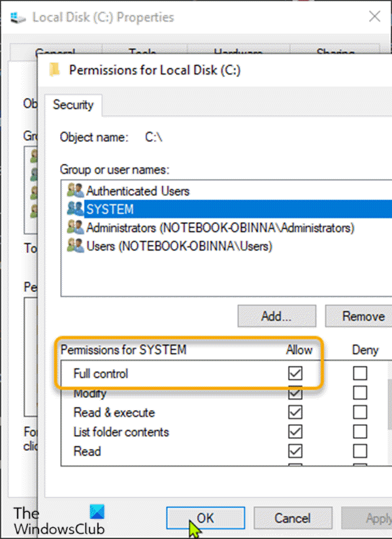Toggle Deny checkbox for List folder contents

(x=360, y=432)
